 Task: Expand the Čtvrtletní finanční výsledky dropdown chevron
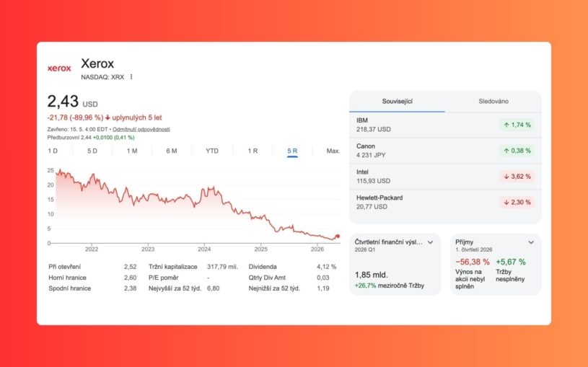431,242
